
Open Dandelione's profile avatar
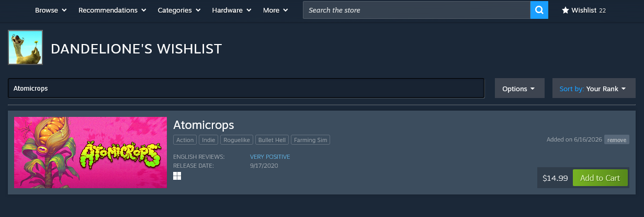[x=25, y=47]
